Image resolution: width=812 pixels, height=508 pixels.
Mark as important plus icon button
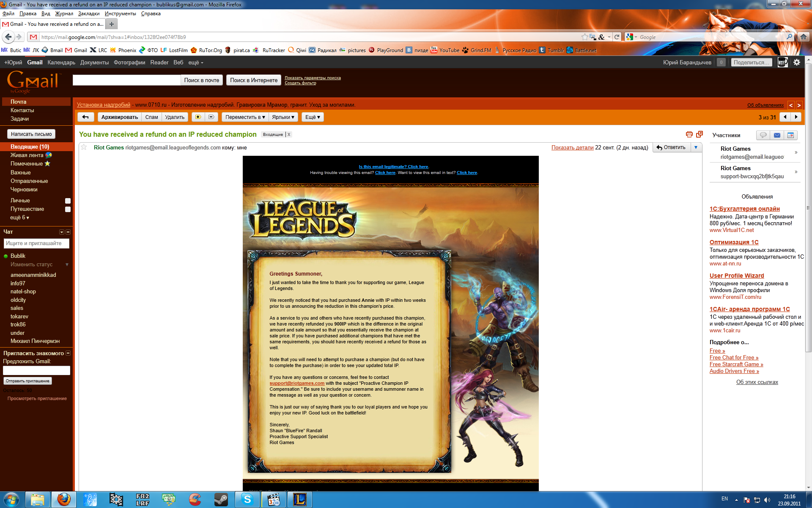pos(198,117)
